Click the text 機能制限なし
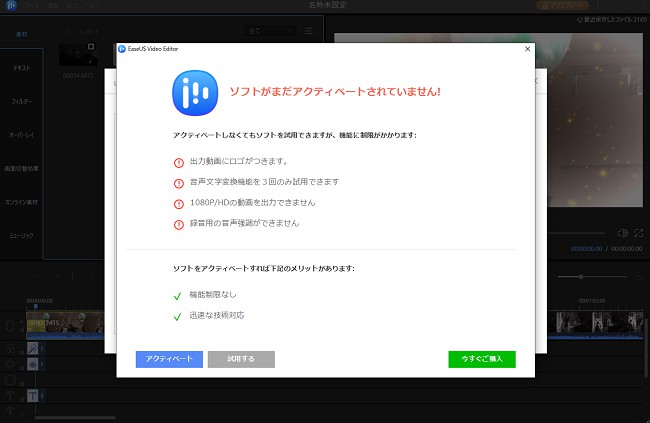 213,295
